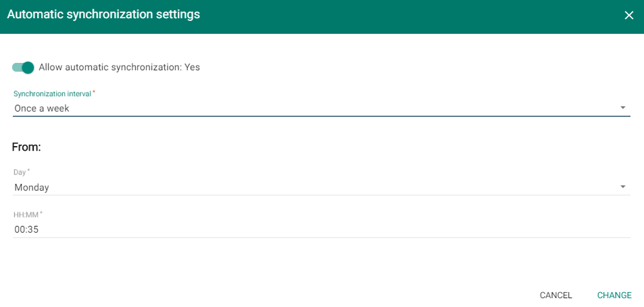
Task: Click the red asterisk beside Synchronization interval
Action: tap(94, 92)
